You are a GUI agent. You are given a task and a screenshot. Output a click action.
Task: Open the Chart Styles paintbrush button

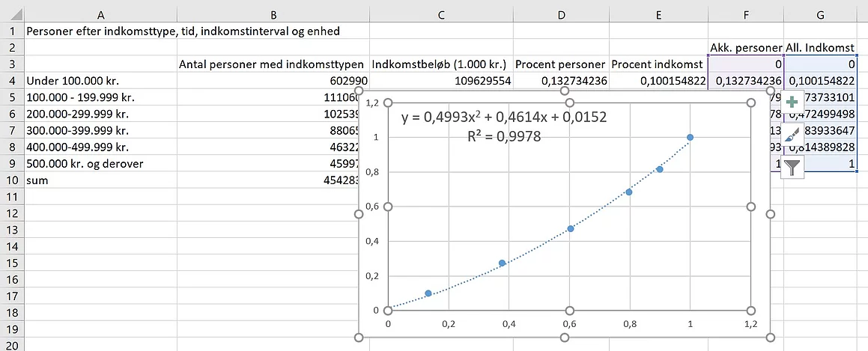point(792,134)
